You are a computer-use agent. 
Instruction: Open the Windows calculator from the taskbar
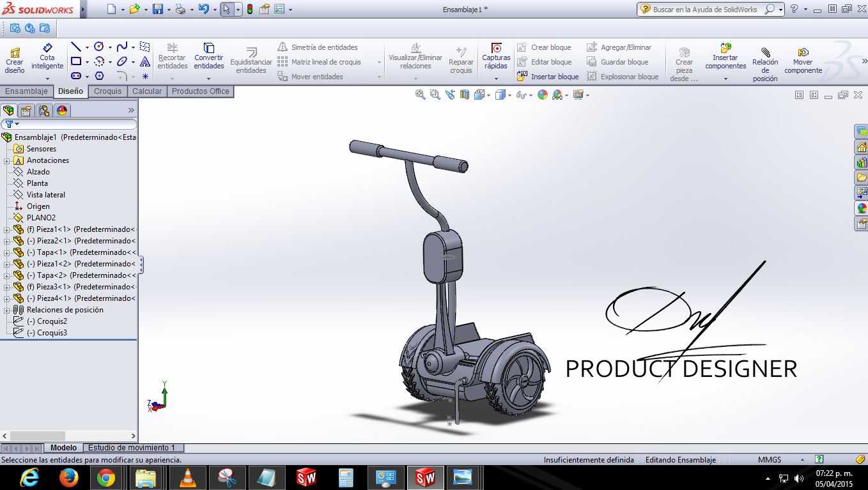(x=346, y=478)
